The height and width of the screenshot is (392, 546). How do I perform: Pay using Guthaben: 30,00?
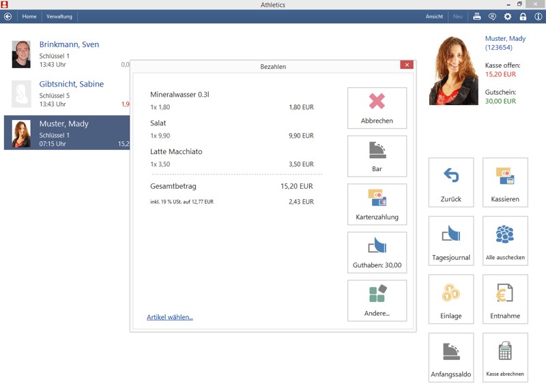point(377,252)
